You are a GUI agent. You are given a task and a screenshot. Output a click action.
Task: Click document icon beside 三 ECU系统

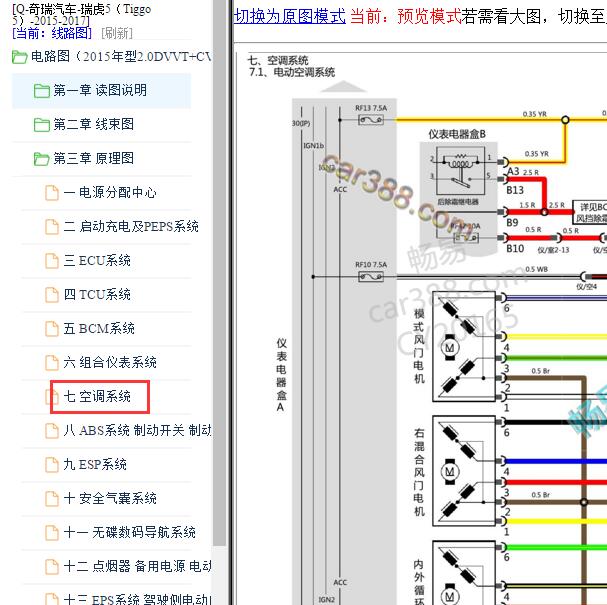tap(52, 261)
